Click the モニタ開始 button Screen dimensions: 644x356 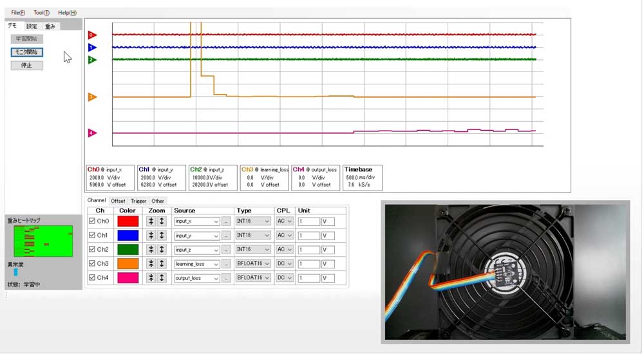click(27, 52)
